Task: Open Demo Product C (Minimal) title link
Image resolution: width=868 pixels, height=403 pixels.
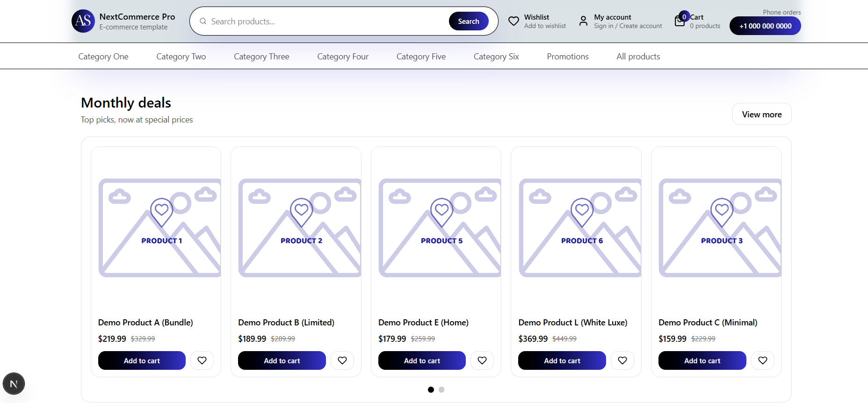Action: point(708,323)
